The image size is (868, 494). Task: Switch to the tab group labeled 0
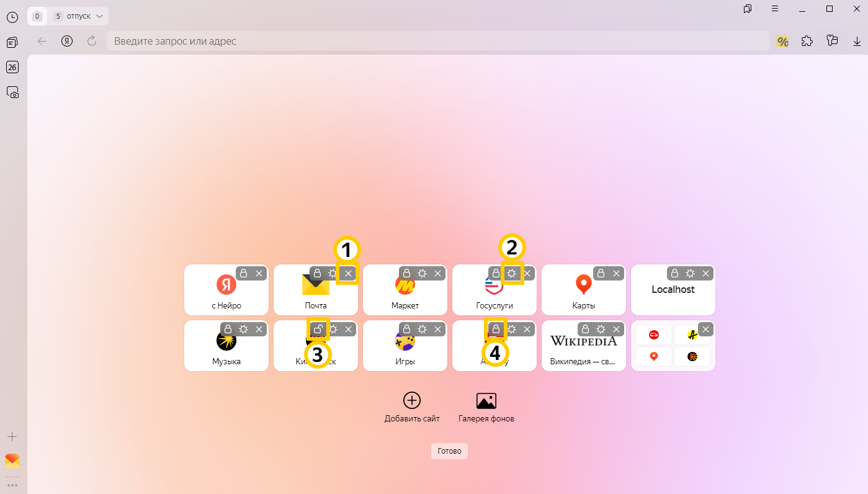coord(37,16)
